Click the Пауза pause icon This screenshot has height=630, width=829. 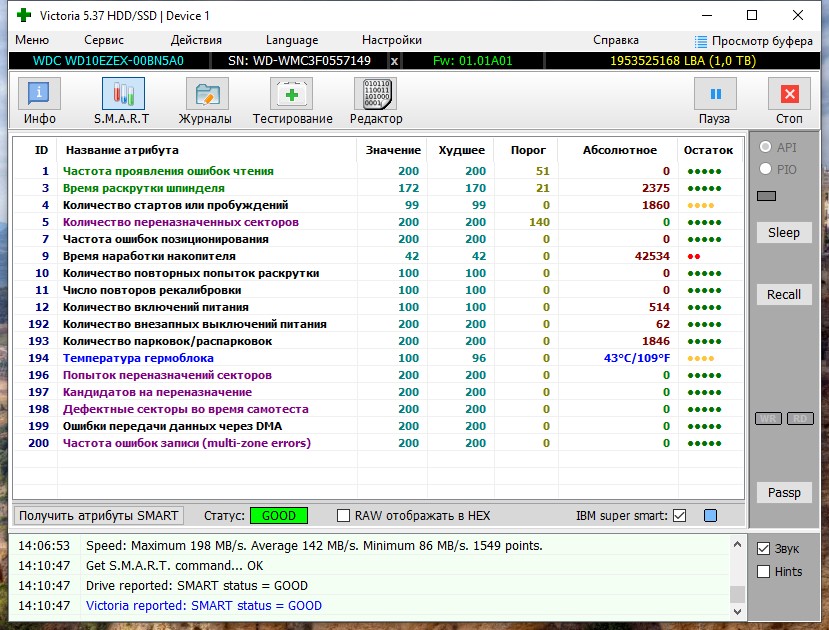tap(715, 94)
